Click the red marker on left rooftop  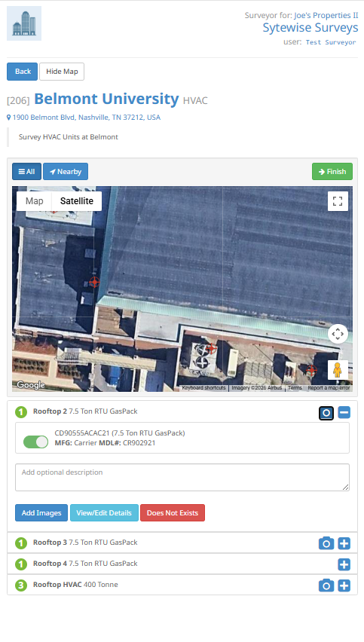click(x=95, y=282)
